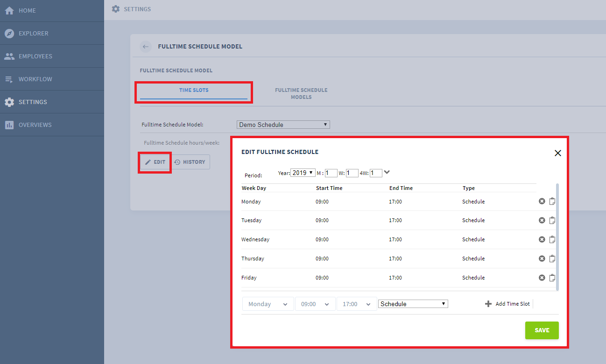606x364 pixels.
Task: Click the 4W period input field
Action: [x=376, y=173]
